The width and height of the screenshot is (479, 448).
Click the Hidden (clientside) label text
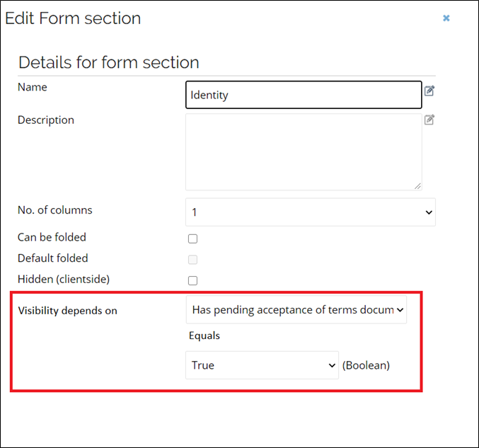(64, 280)
